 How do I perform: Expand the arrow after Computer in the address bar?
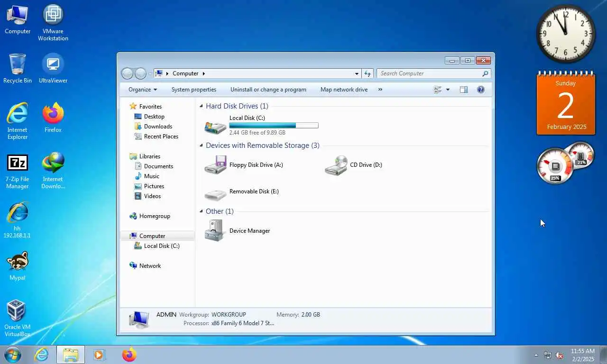point(204,73)
